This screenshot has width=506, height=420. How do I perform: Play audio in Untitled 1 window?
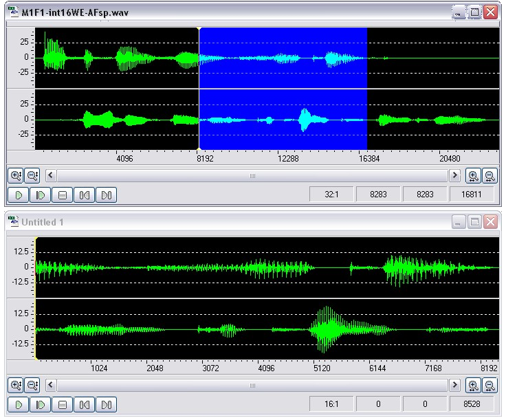tap(19, 404)
